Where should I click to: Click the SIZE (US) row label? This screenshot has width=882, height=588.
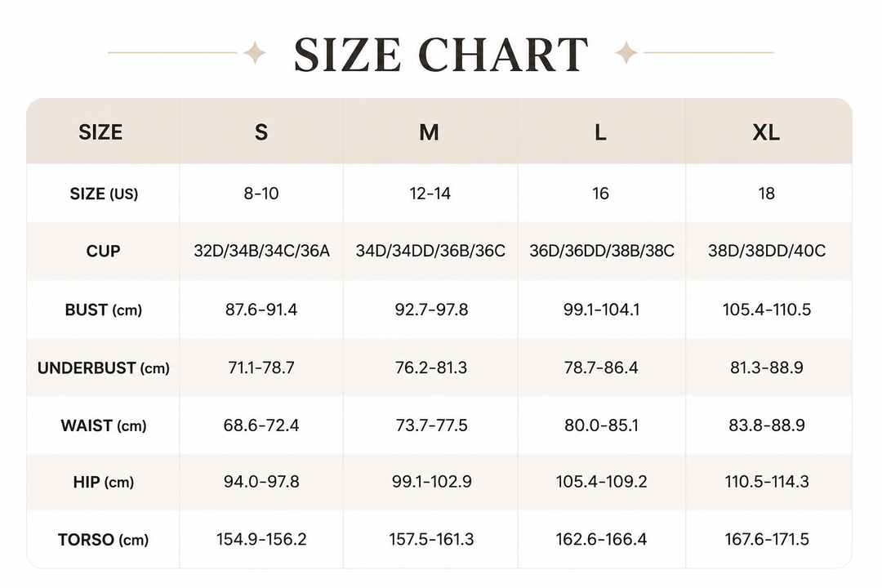point(104,194)
